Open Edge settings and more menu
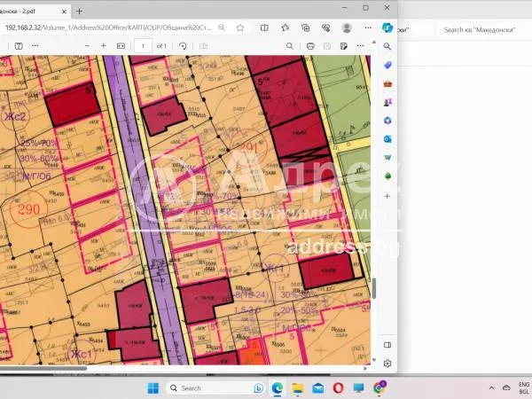Viewport: 532px width, 399px height. pyautogui.click(x=368, y=27)
